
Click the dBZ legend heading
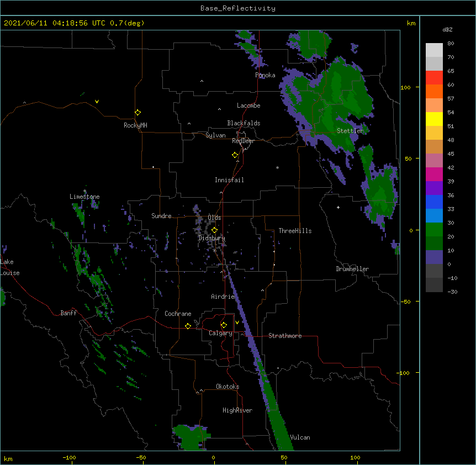[447, 29]
